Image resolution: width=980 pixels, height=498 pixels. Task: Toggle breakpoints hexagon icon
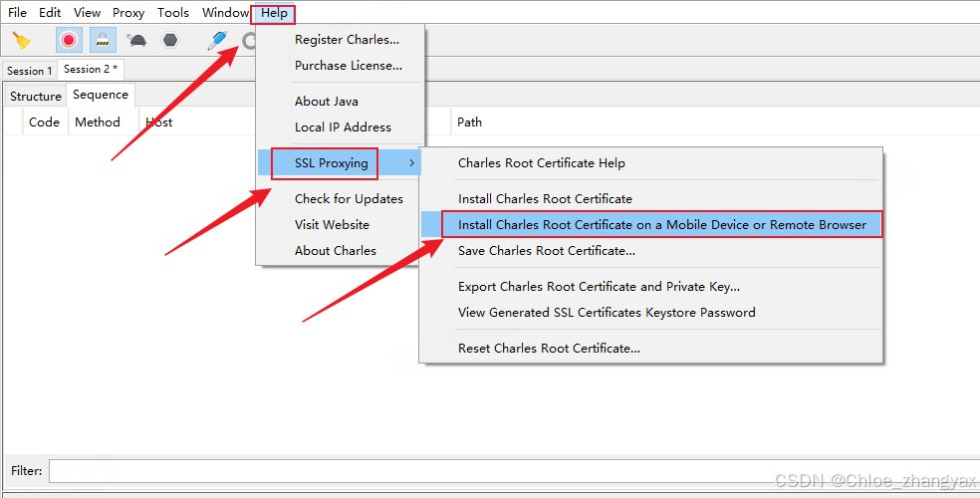click(170, 41)
